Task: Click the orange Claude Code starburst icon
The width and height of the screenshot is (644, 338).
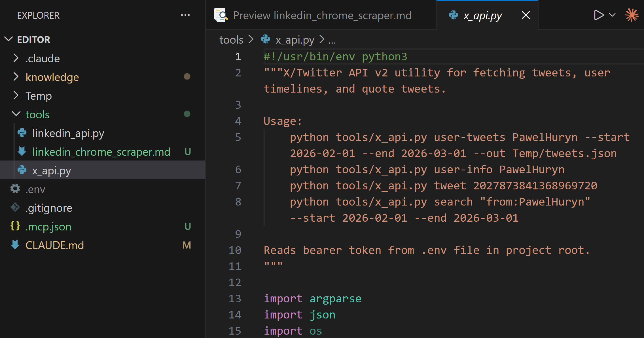Action: click(x=632, y=15)
